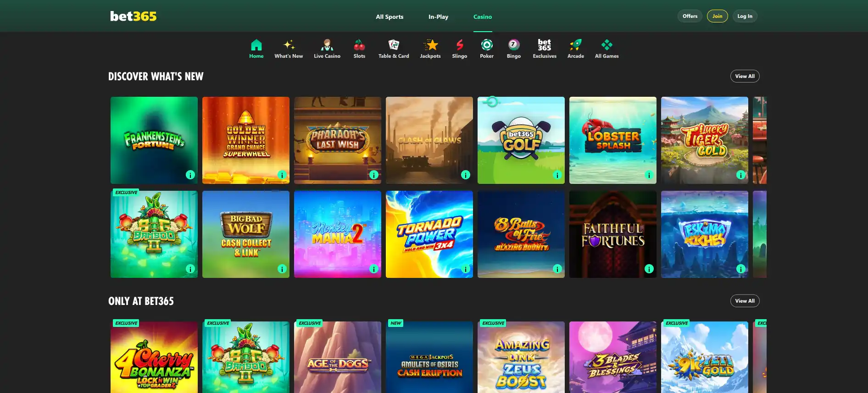Show info for Pharaoh's Last Wish
This screenshot has width=868, height=393.
(374, 175)
